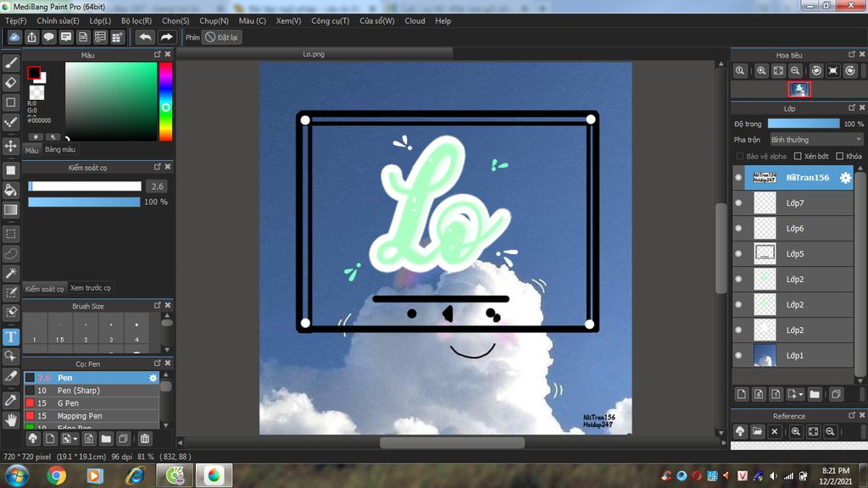
Task: Open the Bộ lọc(R) menu
Action: pos(136,21)
